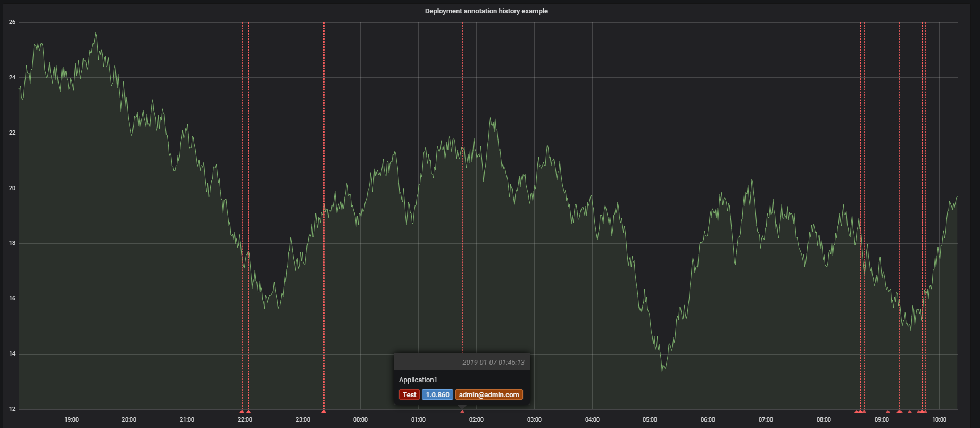This screenshot has height=428, width=980.
Task: Click the graph's lowest trough after 05:00
Action: click(x=663, y=369)
